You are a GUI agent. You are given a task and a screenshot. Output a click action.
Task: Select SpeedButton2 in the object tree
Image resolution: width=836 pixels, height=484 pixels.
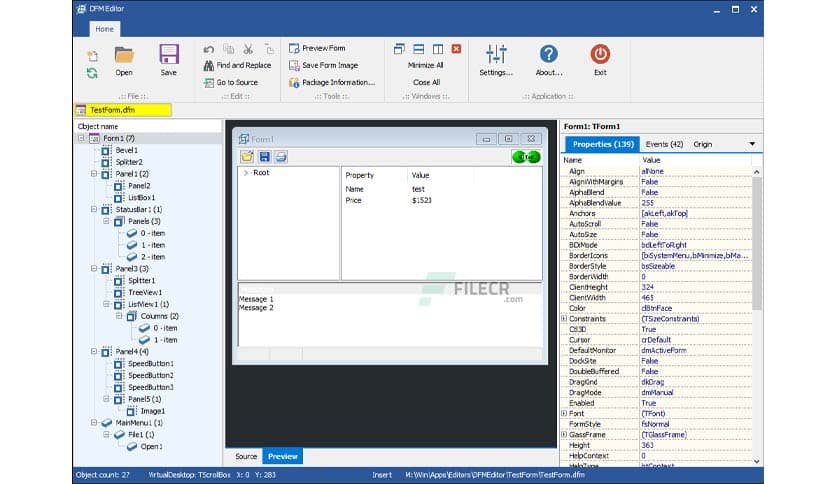click(x=150, y=375)
